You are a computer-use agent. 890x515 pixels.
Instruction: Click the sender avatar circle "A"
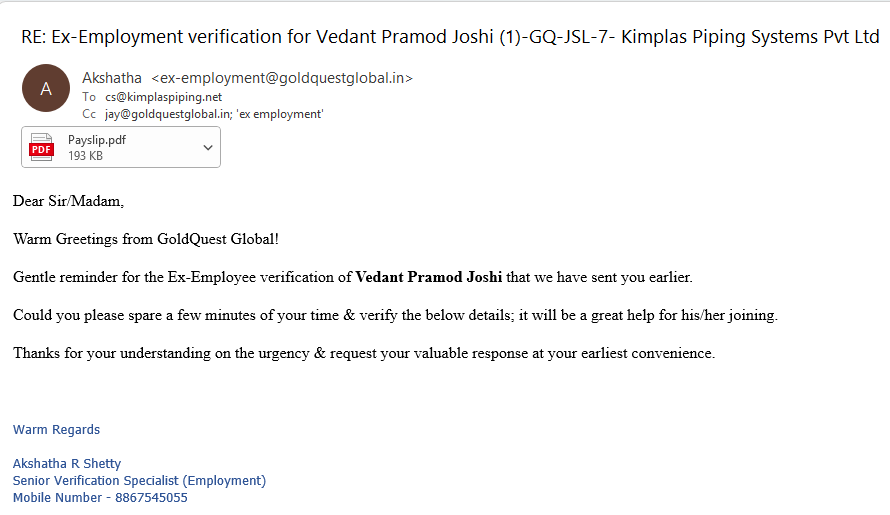click(46, 88)
